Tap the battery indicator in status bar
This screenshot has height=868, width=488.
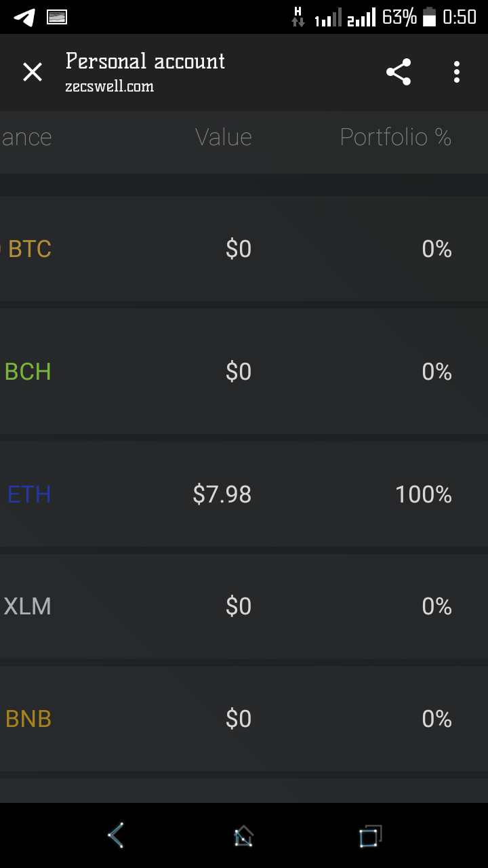(429, 17)
